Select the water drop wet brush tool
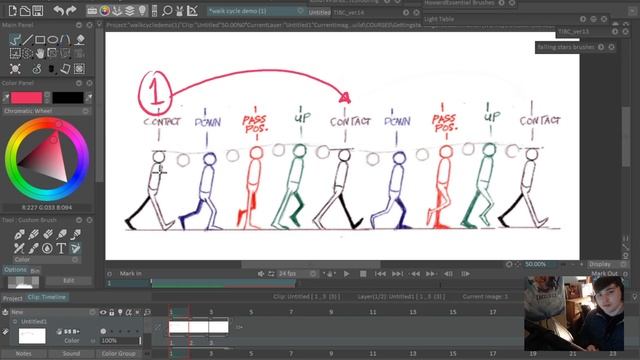 pyautogui.click(x=47, y=248)
